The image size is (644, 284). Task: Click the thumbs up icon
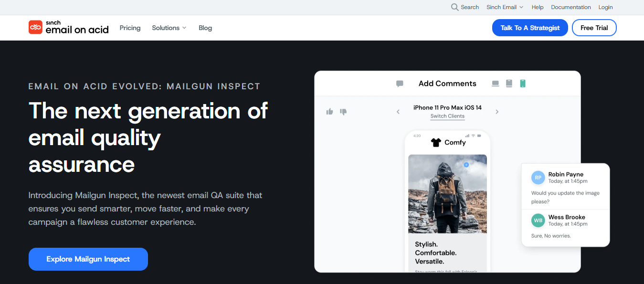(329, 112)
